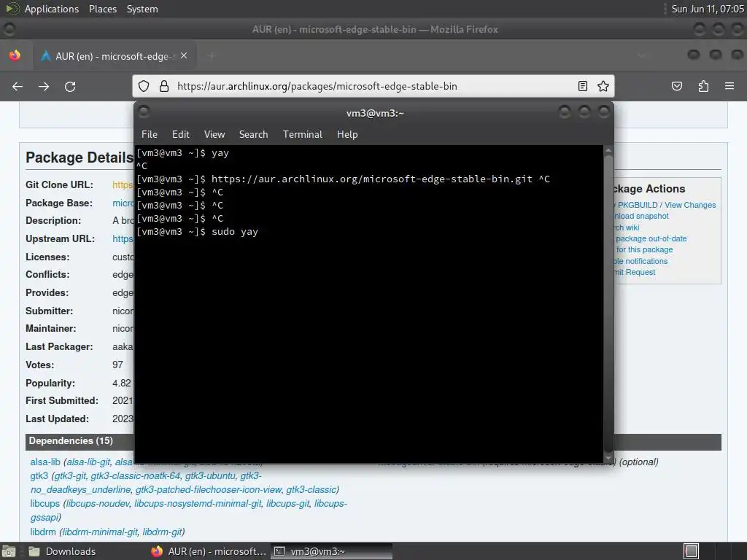Screen dimensions: 747x560
Task: Click the PKGBUILD link in Package Actions
Action: pyautogui.click(x=638, y=205)
